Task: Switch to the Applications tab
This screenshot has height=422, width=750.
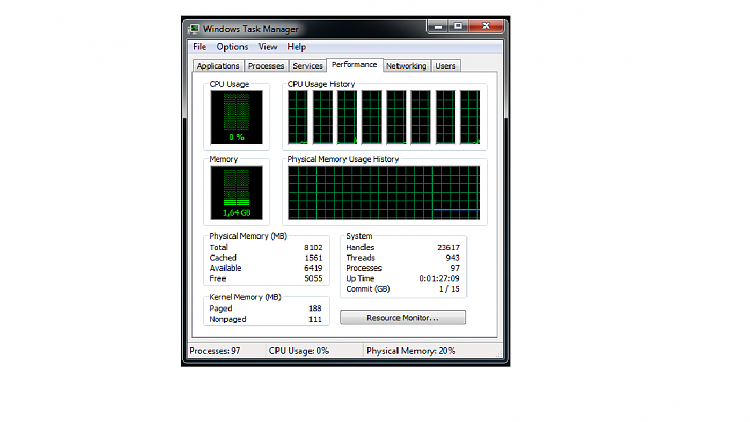Action: tap(218, 66)
